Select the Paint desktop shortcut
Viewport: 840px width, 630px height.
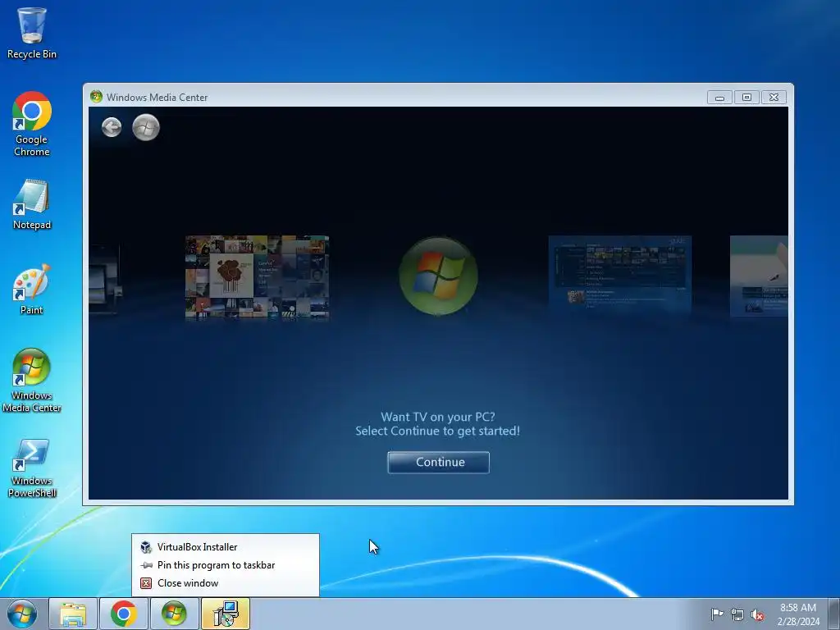[32, 290]
